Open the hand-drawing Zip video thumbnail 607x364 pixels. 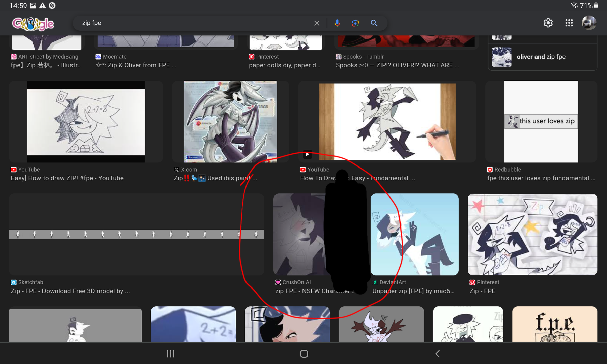[387, 122]
